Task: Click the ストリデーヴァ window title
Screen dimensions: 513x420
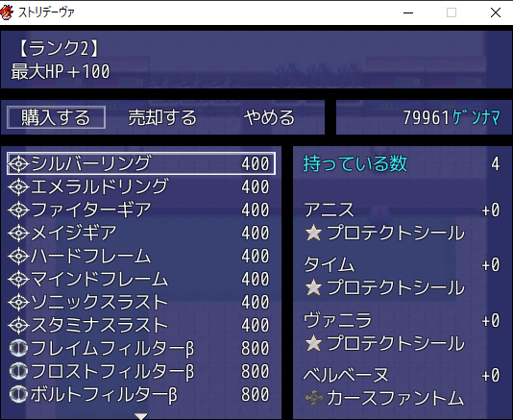Action: pyautogui.click(x=46, y=12)
